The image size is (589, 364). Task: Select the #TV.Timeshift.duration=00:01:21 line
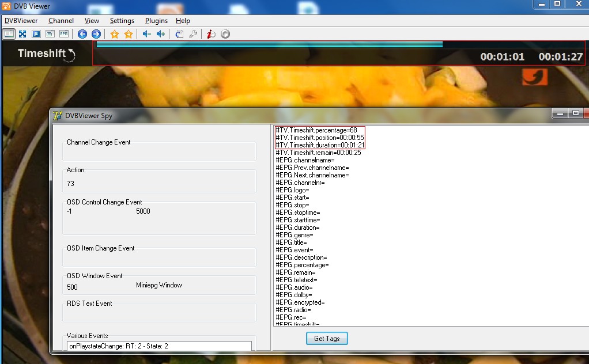point(320,145)
